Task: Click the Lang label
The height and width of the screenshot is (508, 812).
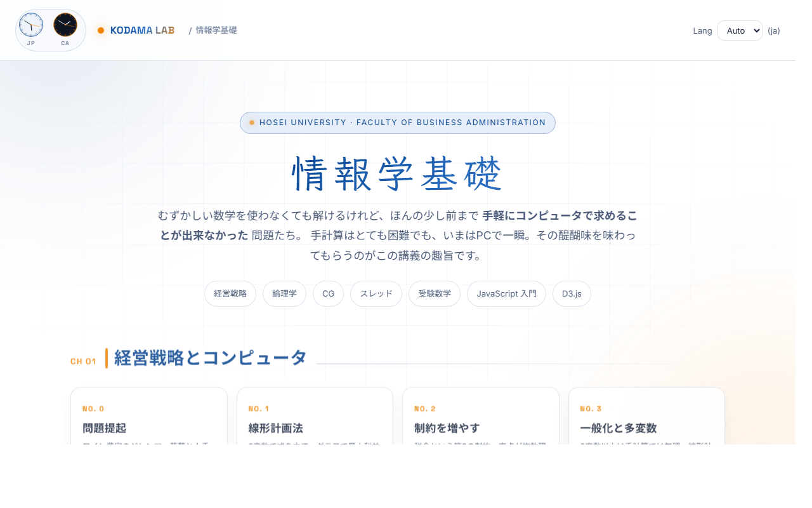Action: click(x=703, y=30)
